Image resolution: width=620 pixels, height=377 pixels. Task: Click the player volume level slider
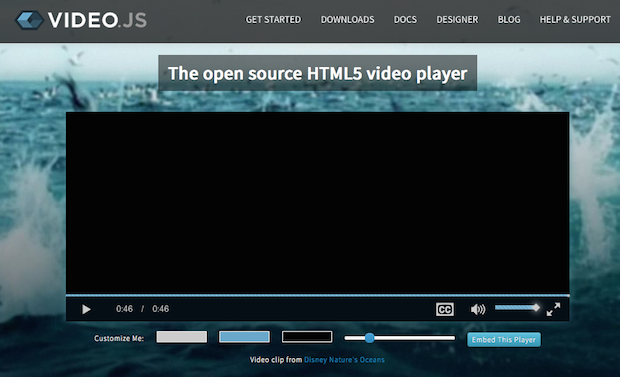click(x=517, y=307)
